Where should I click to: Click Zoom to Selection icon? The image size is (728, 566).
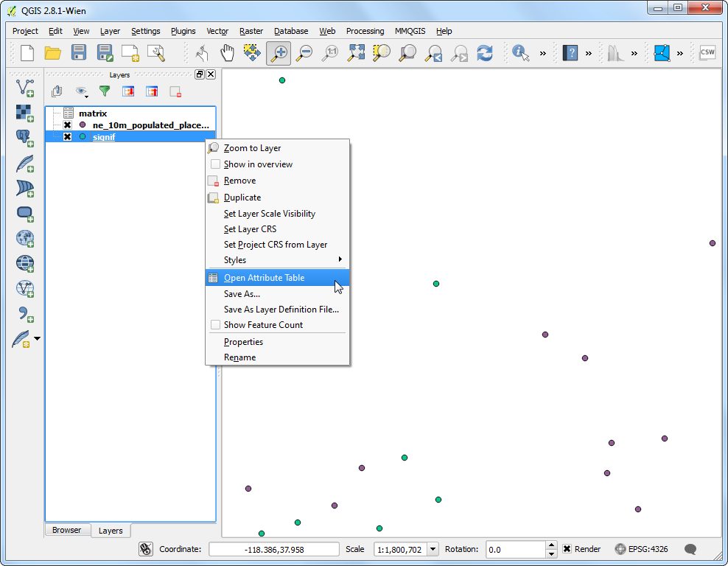382,53
